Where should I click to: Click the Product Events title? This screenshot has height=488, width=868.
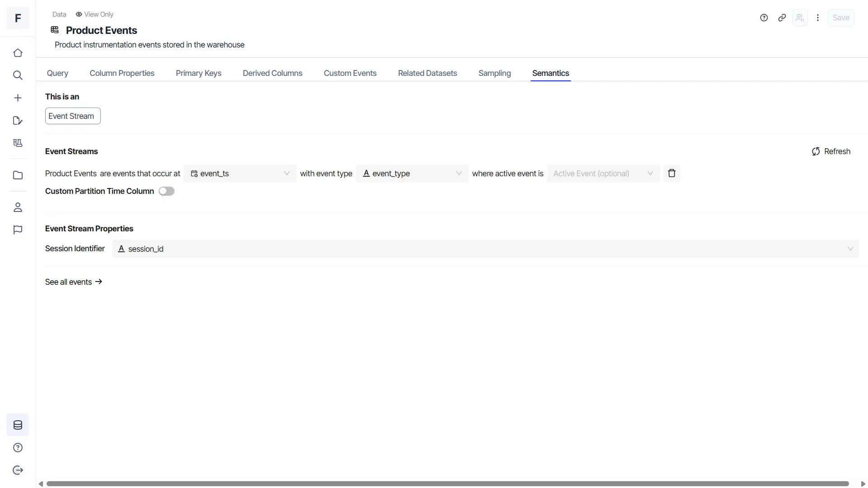point(102,30)
